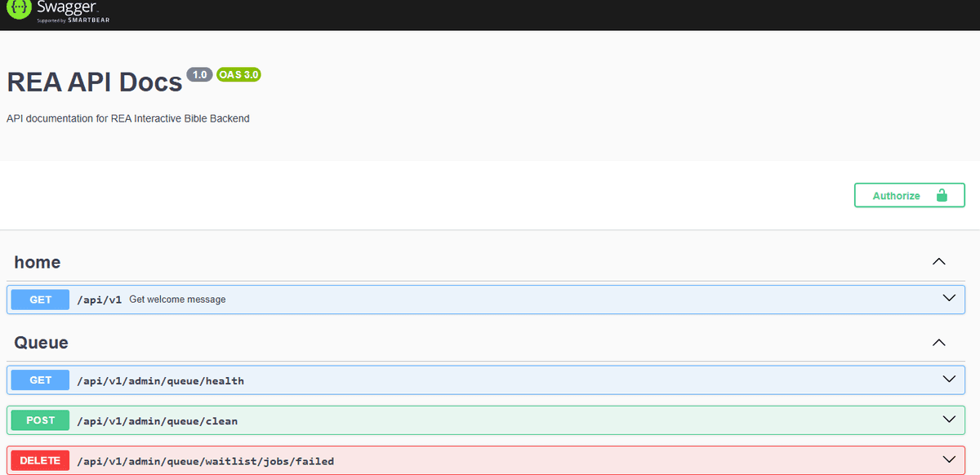The image size is (980, 475).
Task: Click the DELETE badge for jobs/failed
Action: (40, 460)
